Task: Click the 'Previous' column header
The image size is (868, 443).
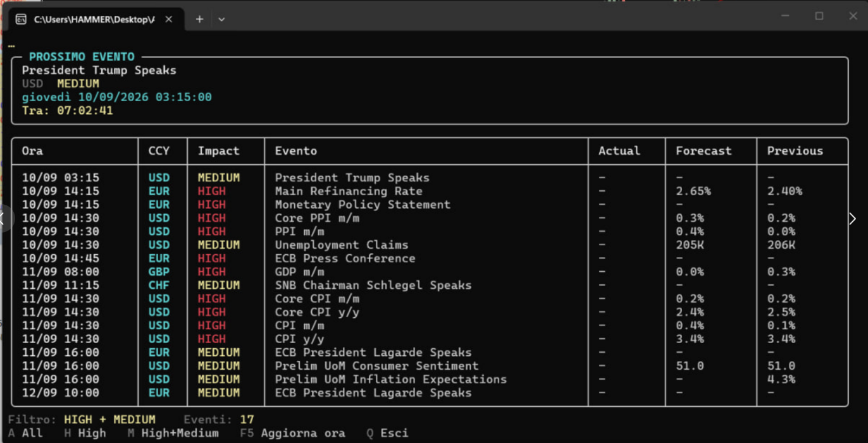Action: click(795, 151)
